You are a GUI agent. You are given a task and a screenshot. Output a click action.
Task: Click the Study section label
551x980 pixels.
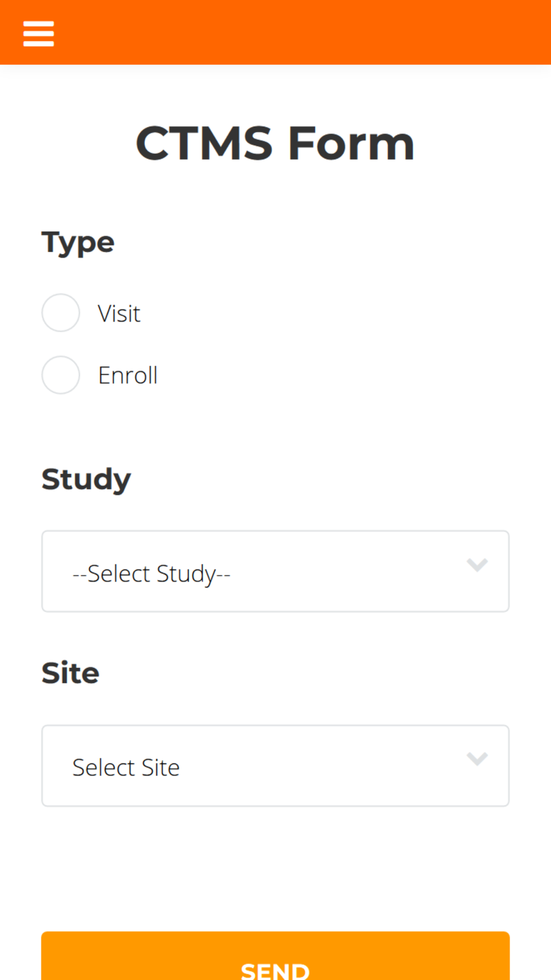coord(86,479)
